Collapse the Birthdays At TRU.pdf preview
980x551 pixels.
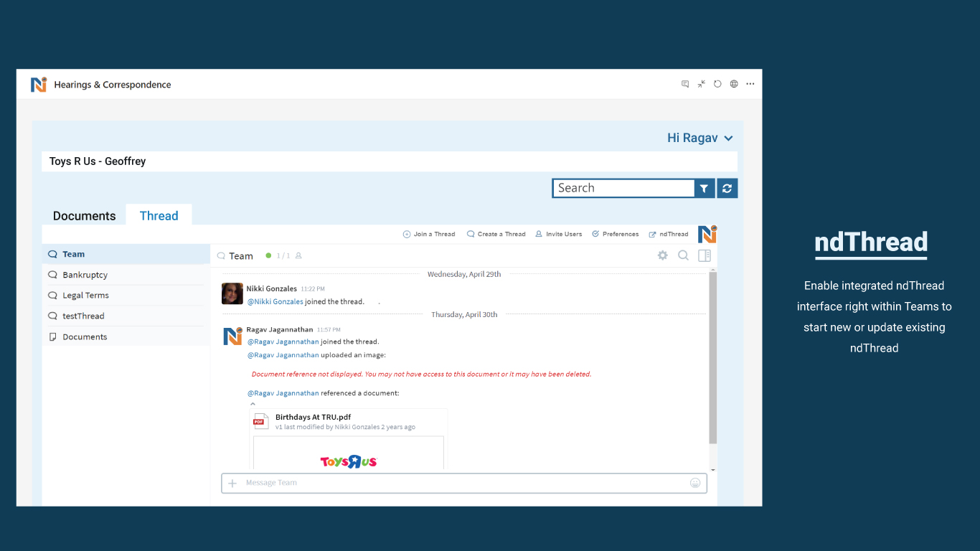[253, 404]
